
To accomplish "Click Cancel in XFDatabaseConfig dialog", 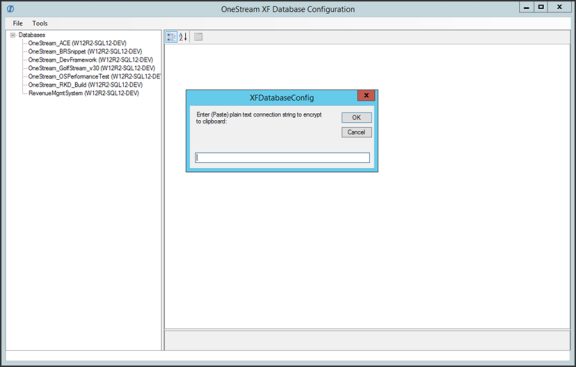I will [x=356, y=132].
